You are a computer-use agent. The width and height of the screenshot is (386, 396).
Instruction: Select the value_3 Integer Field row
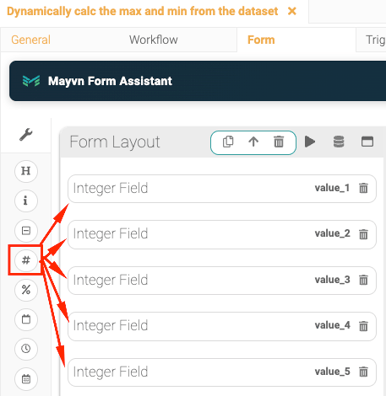(222, 280)
